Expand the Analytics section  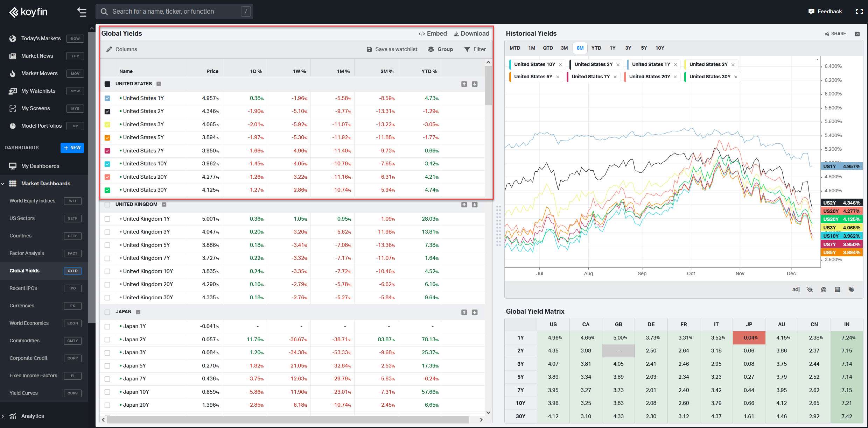3,416
